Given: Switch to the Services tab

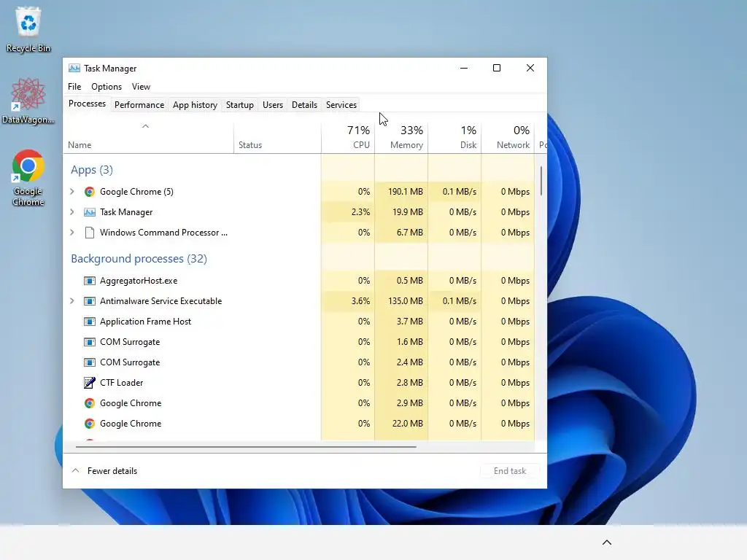Looking at the screenshot, I should point(341,105).
